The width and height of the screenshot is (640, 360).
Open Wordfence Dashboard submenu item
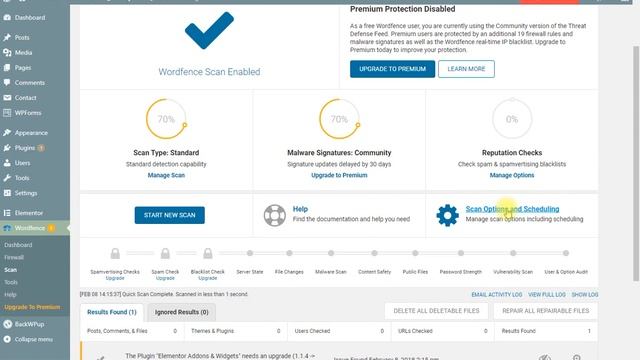(x=18, y=245)
